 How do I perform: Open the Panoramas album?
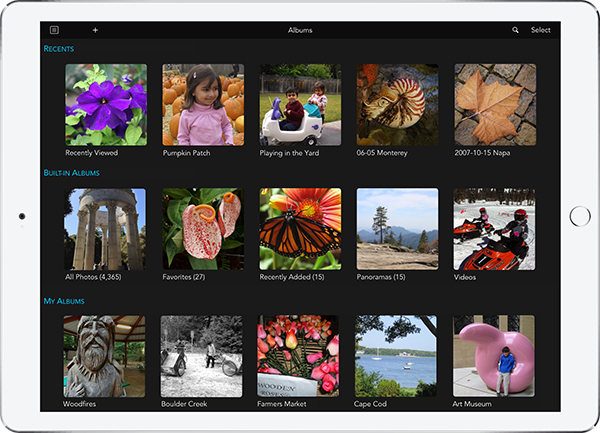tap(397, 229)
